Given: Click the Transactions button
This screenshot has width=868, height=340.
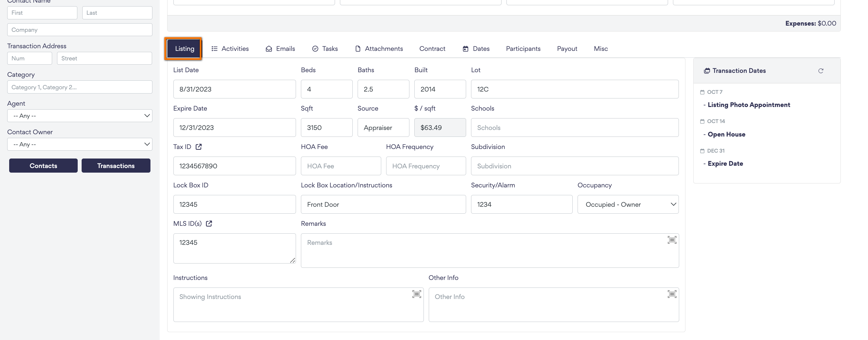Looking at the screenshot, I should (116, 166).
